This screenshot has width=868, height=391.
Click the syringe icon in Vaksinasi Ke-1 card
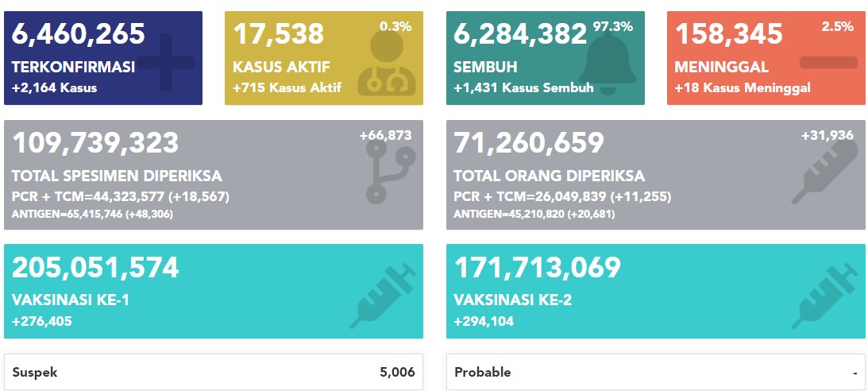(383, 296)
